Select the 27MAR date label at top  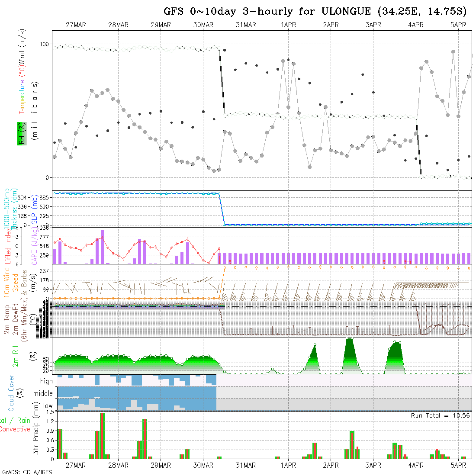pos(76,25)
